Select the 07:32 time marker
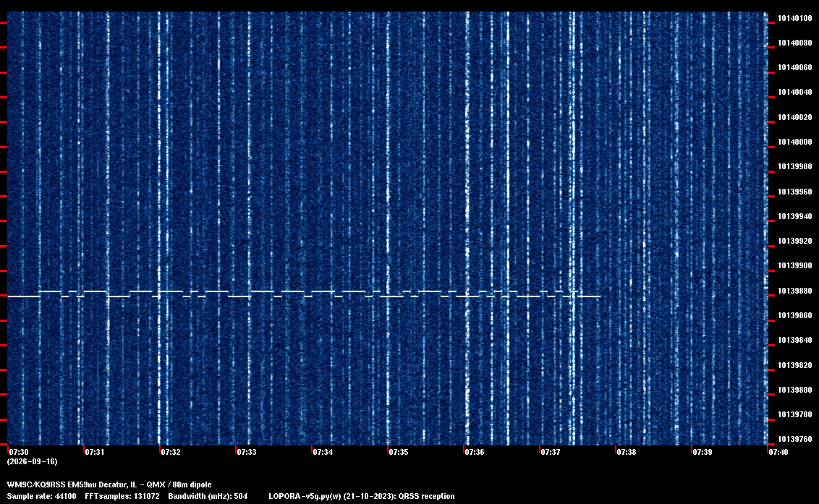Screen dimensions: 819x504 171,452
